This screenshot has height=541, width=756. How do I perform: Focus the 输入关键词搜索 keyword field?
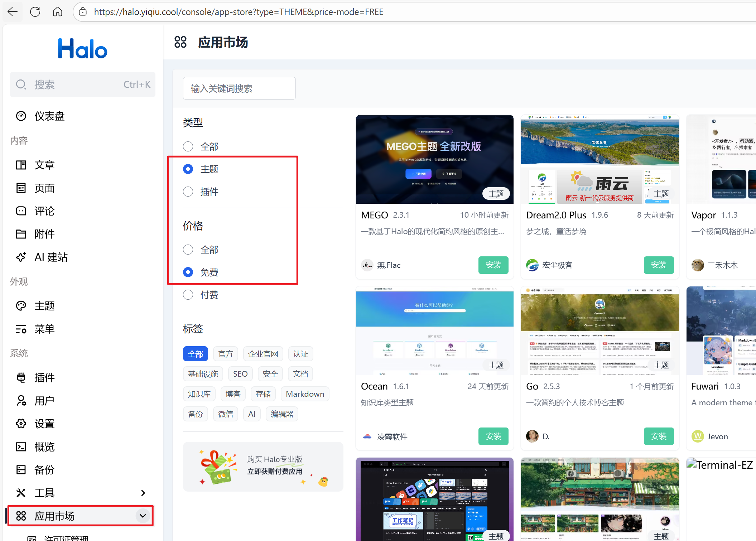point(239,88)
